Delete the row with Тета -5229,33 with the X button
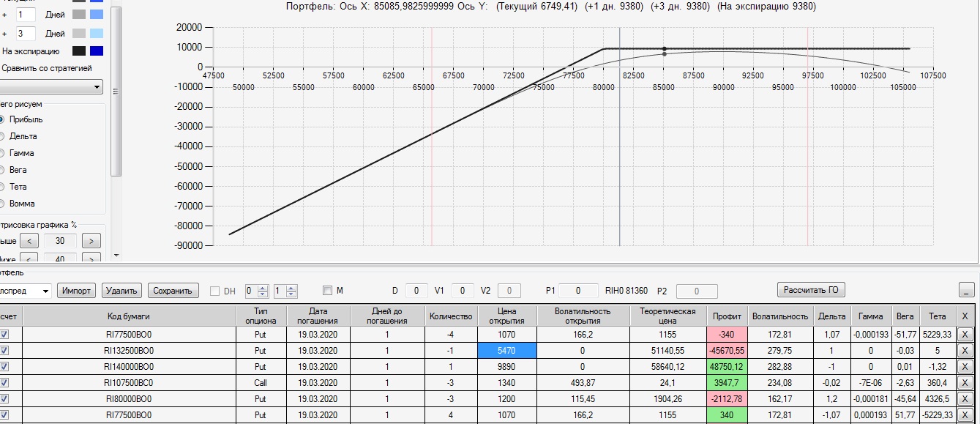The width and height of the screenshot is (980, 424). tap(965, 415)
